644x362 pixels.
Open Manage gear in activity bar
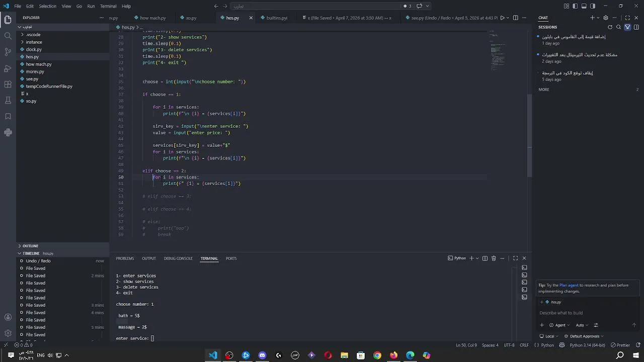[x=8, y=333]
